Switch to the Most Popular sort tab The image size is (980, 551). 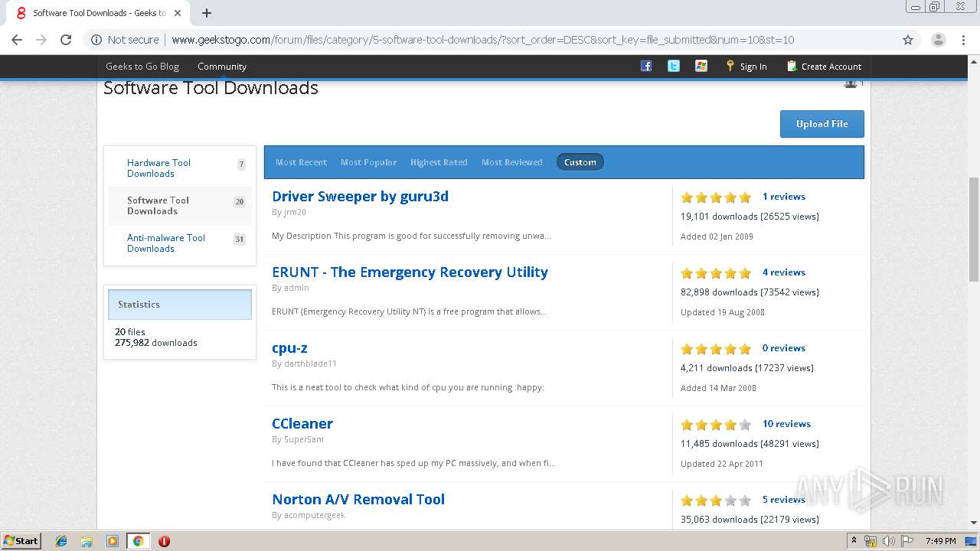pos(368,162)
